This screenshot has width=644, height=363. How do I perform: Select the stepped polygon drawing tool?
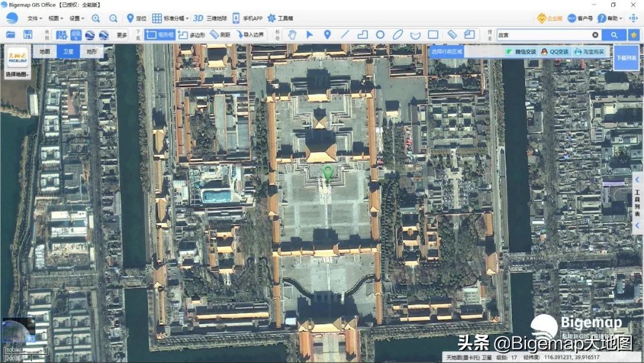[363, 35]
